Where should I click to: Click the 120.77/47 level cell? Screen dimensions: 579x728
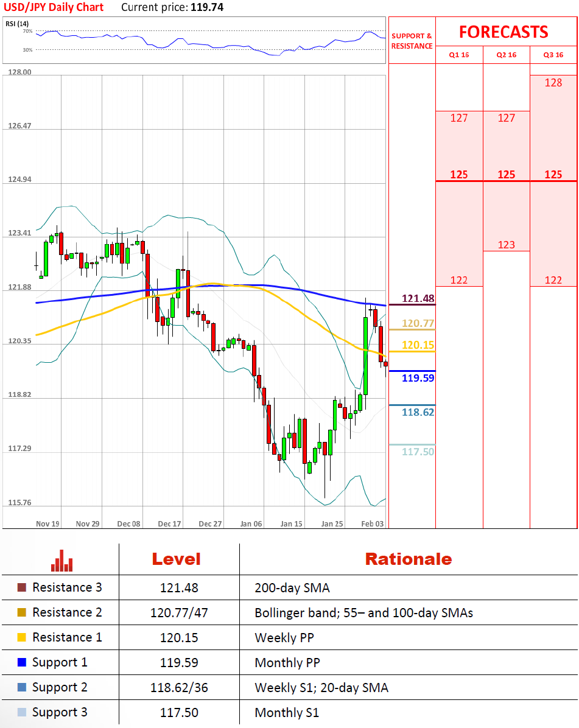[179, 613]
